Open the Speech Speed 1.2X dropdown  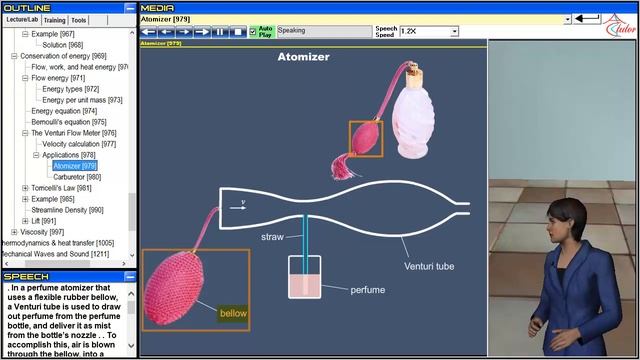coord(454,31)
